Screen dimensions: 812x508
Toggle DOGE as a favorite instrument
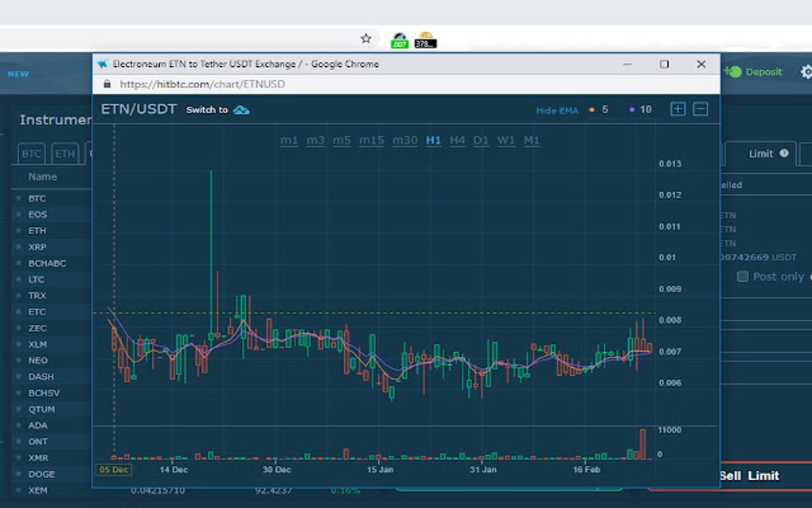point(18,473)
